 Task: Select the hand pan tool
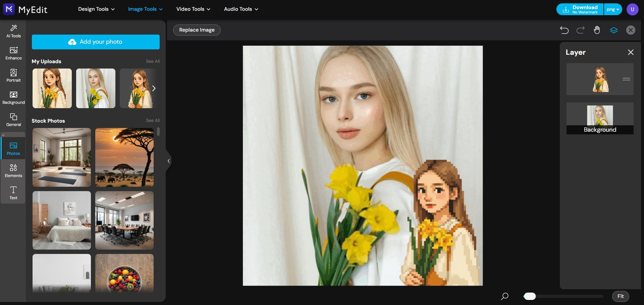(x=597, y=30)
